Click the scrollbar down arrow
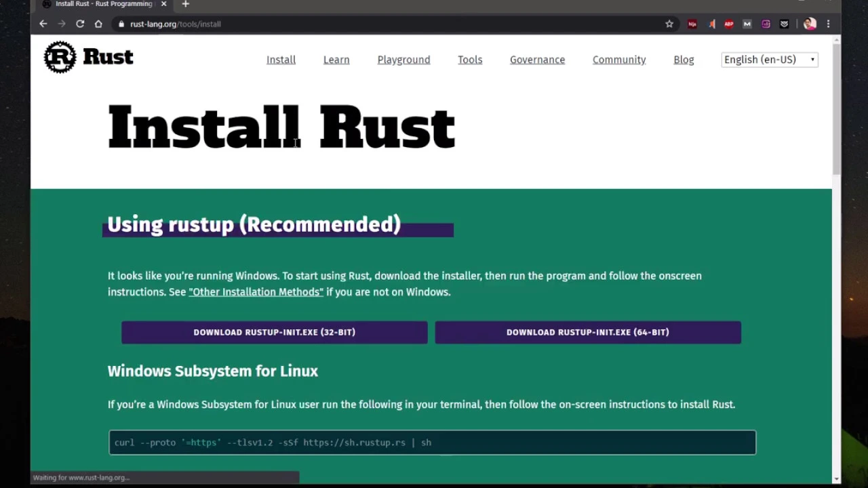The image size is (868, 488). 836,479
